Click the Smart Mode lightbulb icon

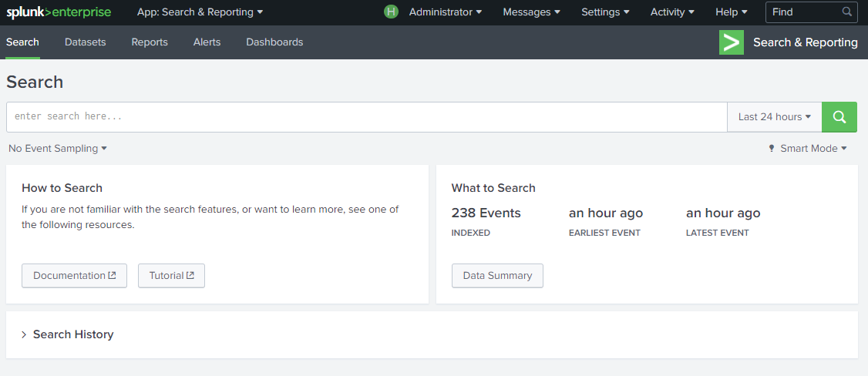click(772, 148)
